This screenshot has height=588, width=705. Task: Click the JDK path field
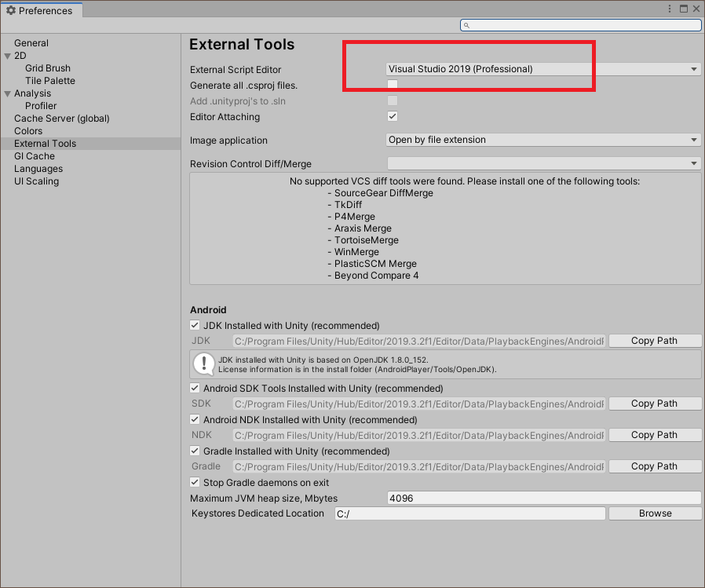(x=419, y=341)
